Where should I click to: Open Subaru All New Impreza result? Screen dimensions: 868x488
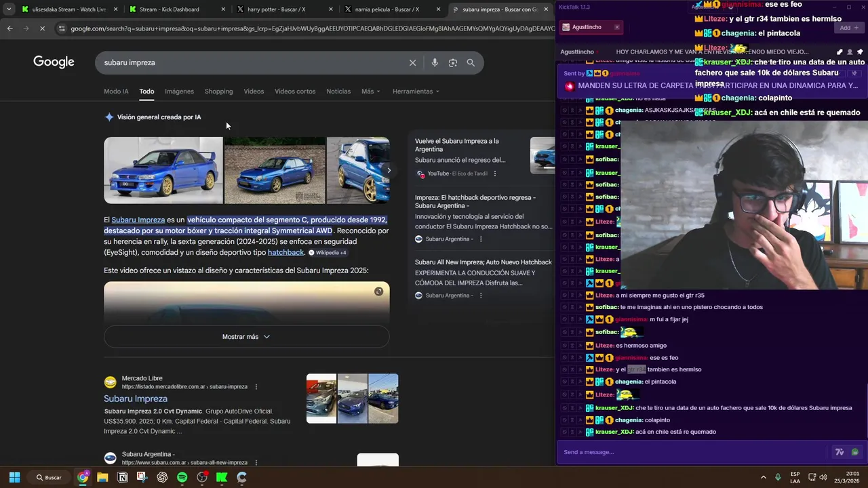(x=484, y=262)
